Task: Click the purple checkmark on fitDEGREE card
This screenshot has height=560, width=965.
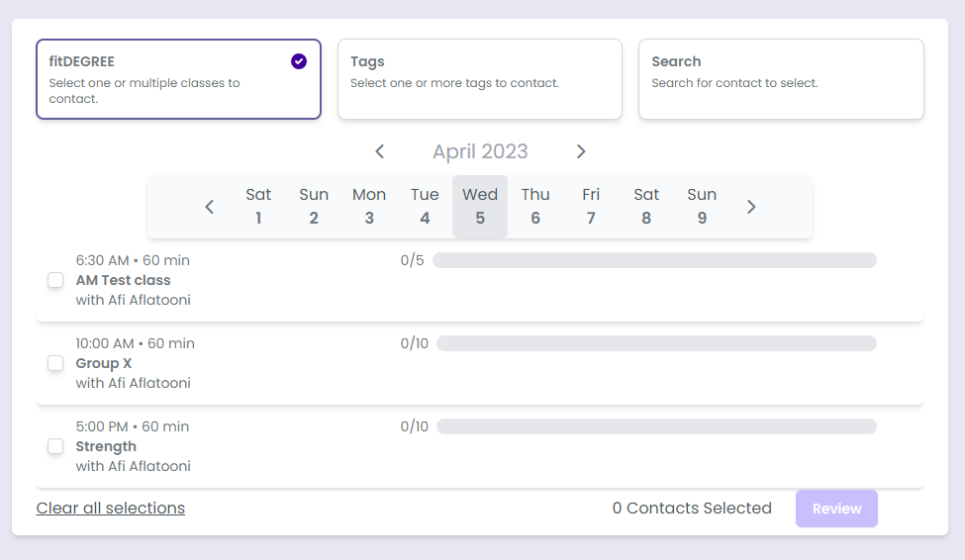Action: [299, 61]
